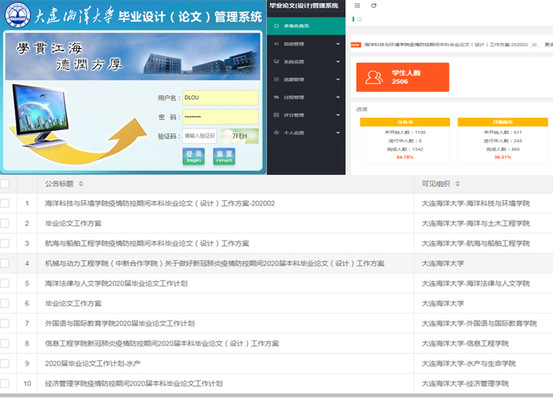Toggle the sidebar collapse menu icon
This screenshot has width=553, height=399.
click(357, 6)
